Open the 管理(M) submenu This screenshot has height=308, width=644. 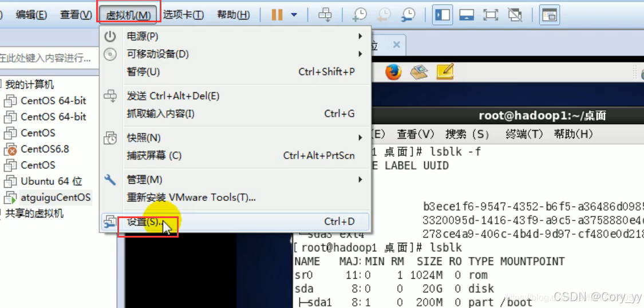pyautogui.click(x=235, y=180)
